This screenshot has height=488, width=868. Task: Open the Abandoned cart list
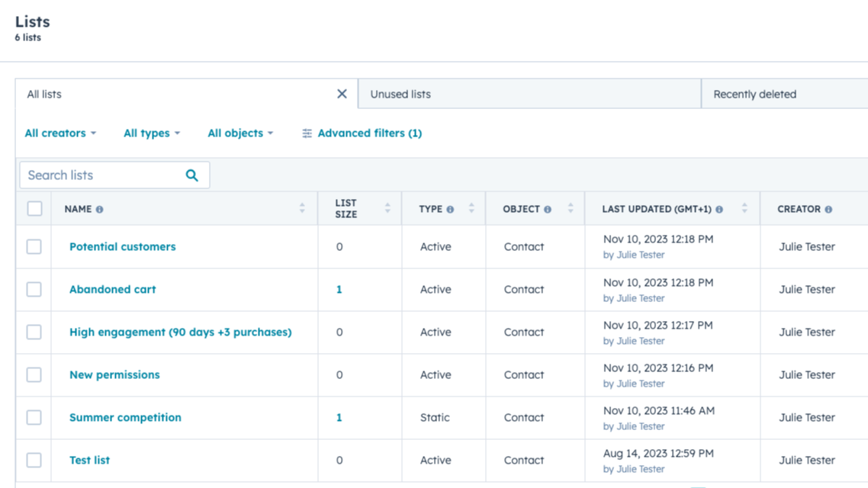pos(112,290)
